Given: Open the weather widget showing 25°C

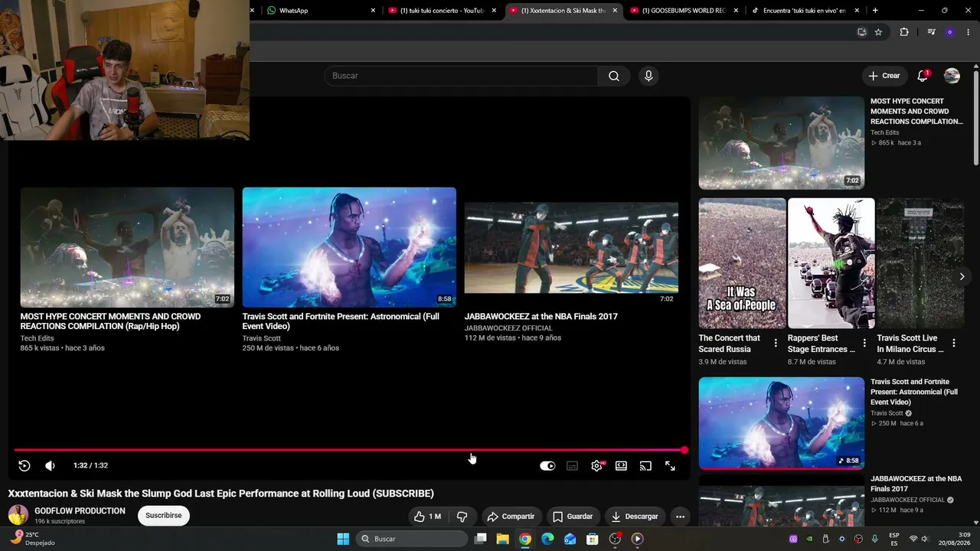Looking at the screenshot, I should coord(32,539).
